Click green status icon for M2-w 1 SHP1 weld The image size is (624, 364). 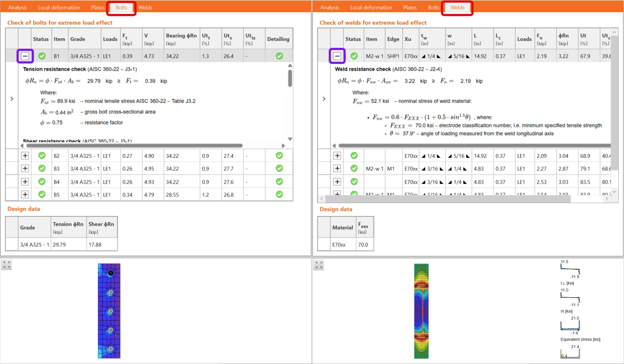[x=354, y=56]
